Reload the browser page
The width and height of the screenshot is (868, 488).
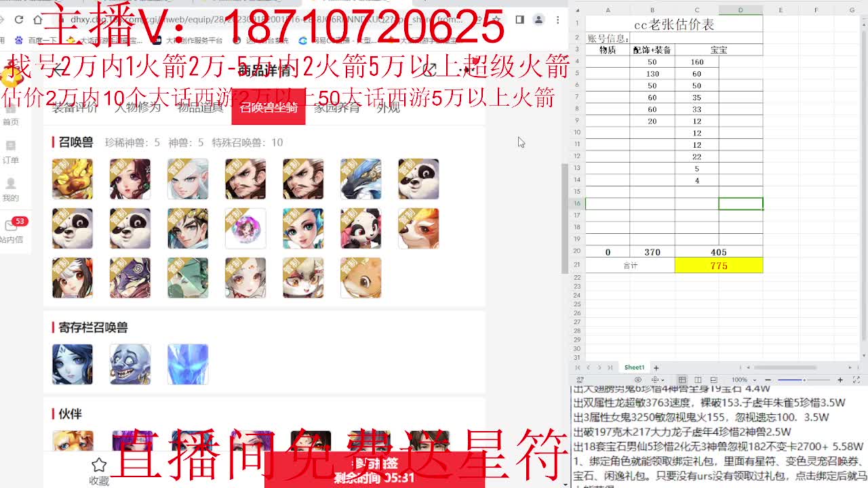tap(18, 20)
